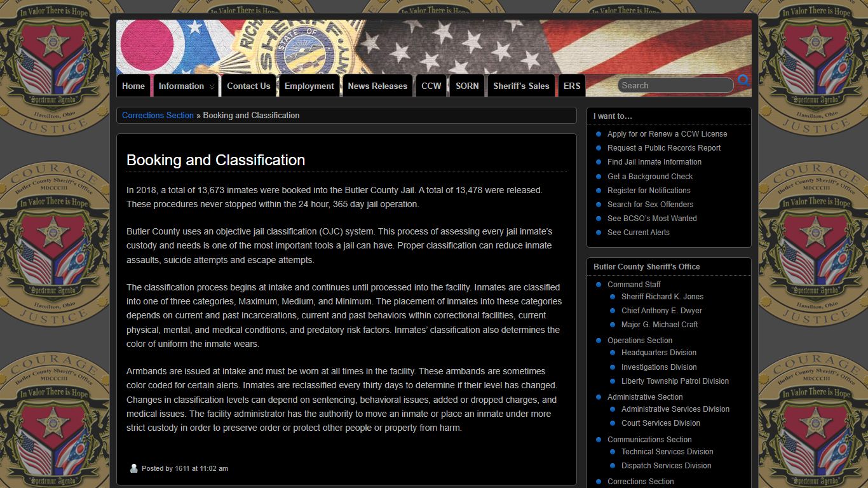Open Register for Notifications link

tap(649, 191)
